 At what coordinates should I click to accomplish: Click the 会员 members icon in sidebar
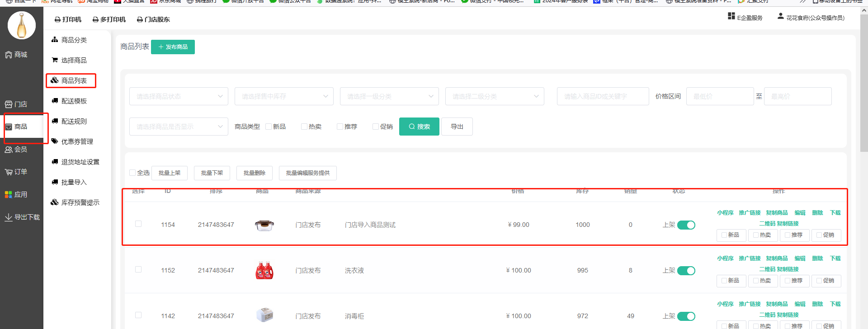[x=9, y=150]
